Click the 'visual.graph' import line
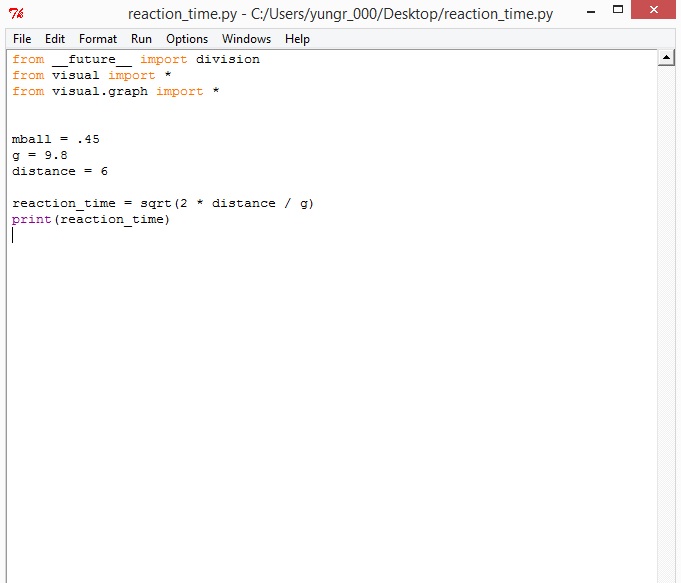Image resolution: width=681 pixels, height=583 pixels. pos(115,91)
